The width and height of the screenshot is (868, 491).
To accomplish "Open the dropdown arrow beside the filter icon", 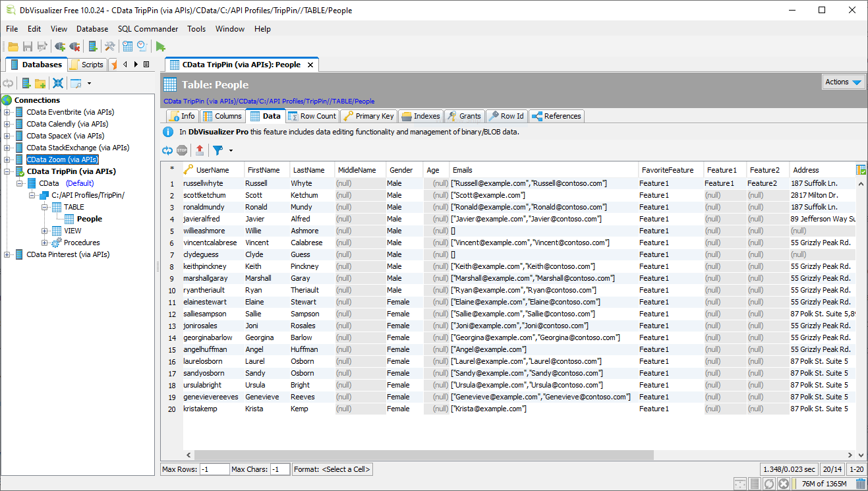I will click(231, 151).
